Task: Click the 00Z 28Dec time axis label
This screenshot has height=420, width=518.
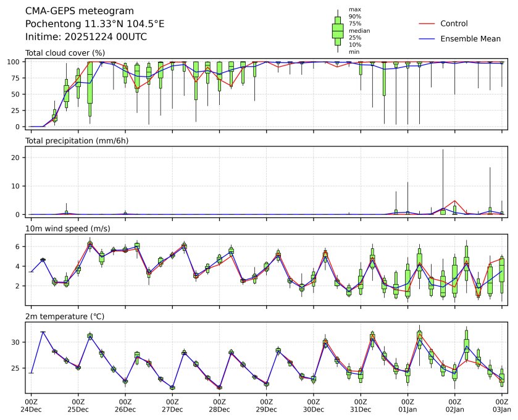Action: pos(219,405)
